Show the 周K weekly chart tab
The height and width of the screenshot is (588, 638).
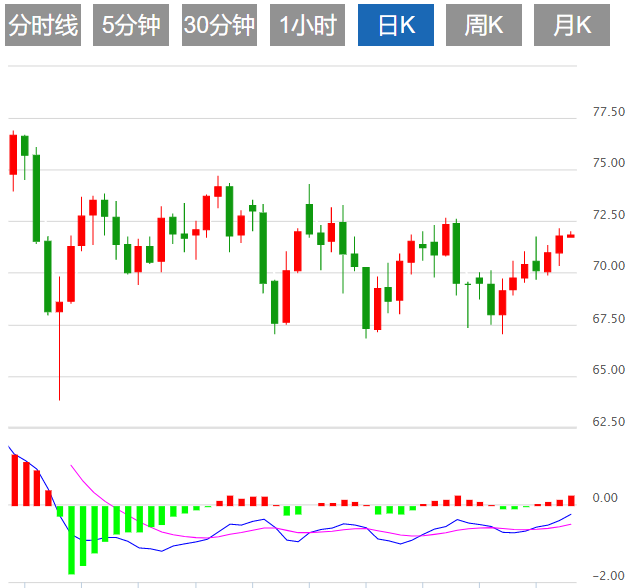click(484, 26)
